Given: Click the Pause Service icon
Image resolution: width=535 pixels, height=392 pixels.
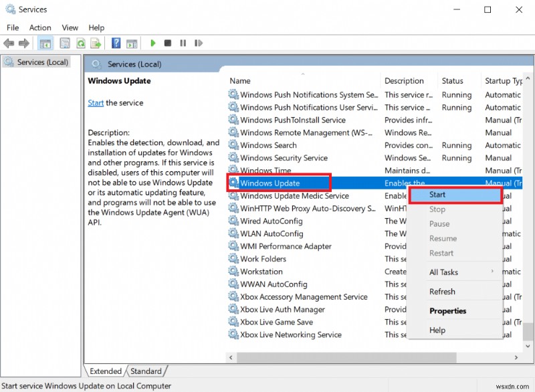Looking at the screenshot, I should click(183, 43).
